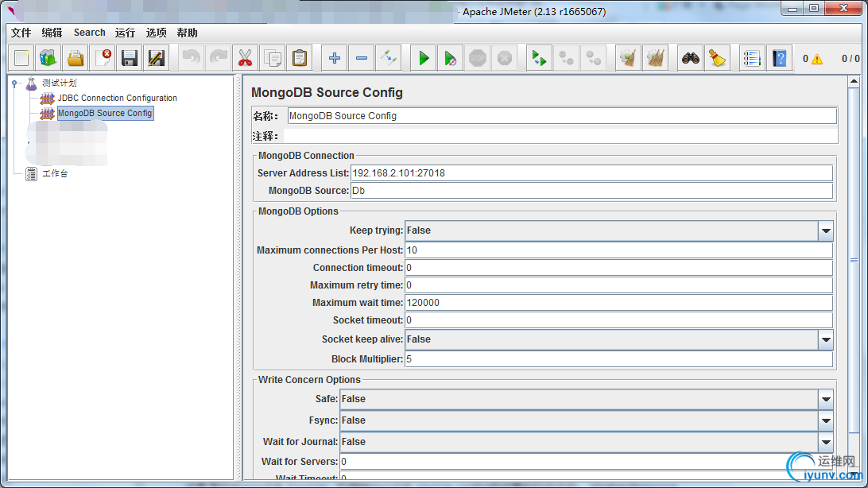
Task: Click the Save floppy disk icon
Action: click(x=130, y=58)
